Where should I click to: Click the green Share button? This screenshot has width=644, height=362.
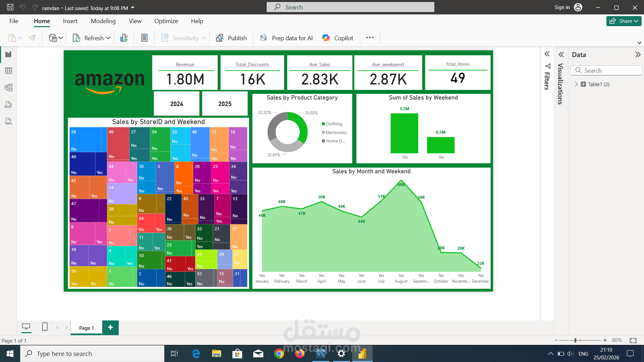tap(624, 21)
